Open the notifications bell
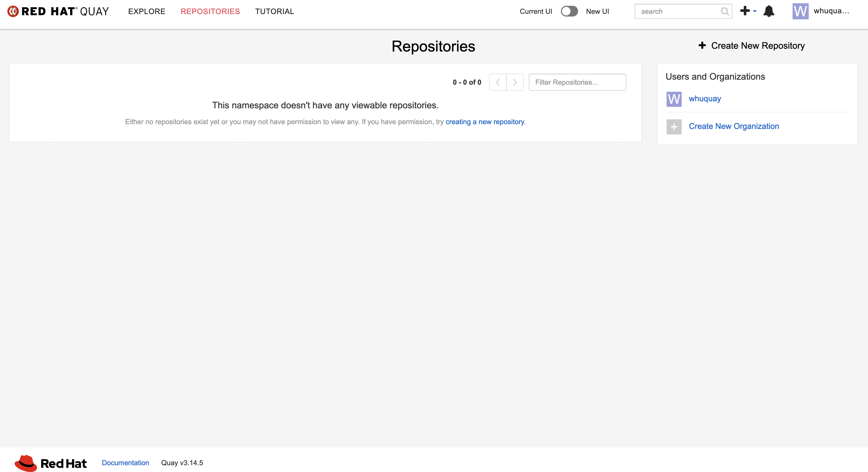The image size is (868, 472). pyautogui.click(x=769, y=11)
